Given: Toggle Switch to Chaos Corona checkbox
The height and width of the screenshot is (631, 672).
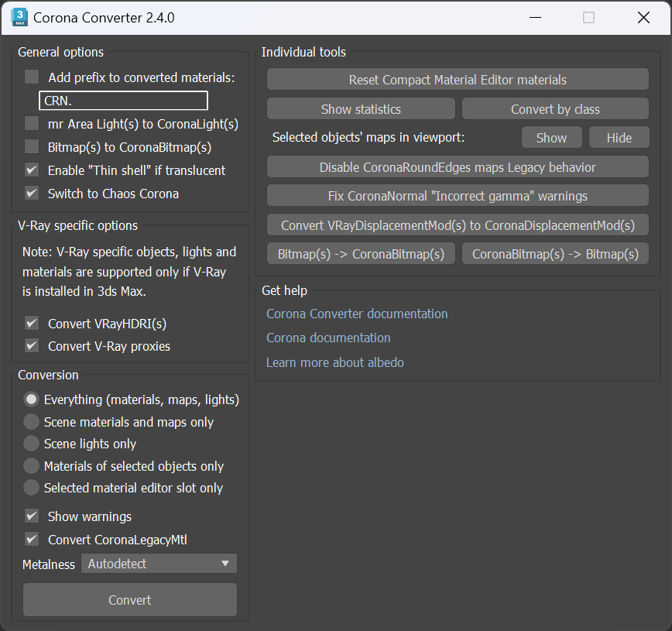Looking at the screenshot, I should click(x=32, y=193).
